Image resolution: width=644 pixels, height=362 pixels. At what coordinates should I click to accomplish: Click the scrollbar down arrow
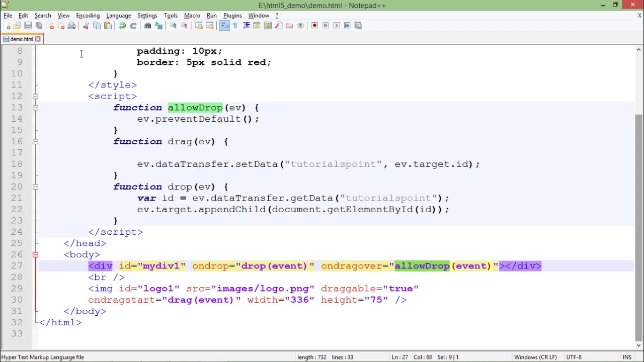pos(639,345)
